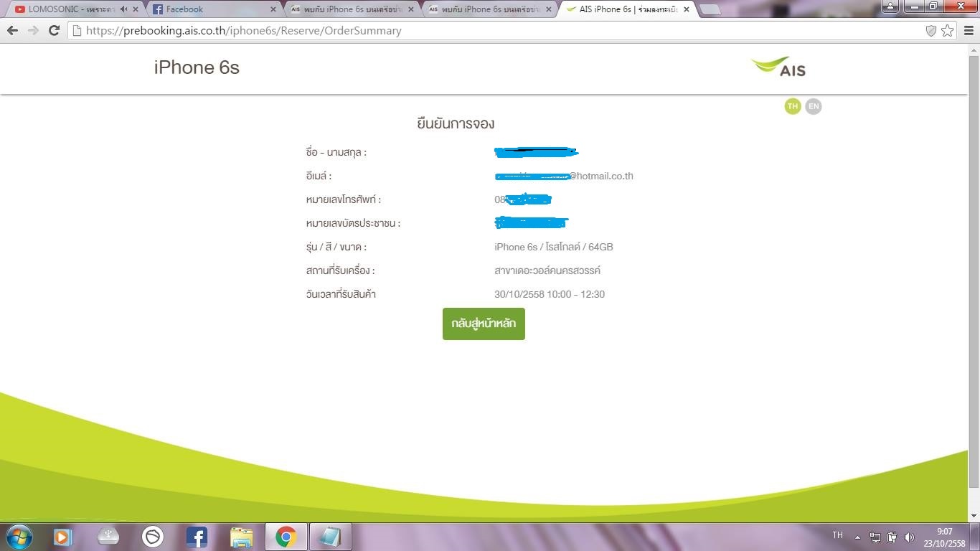Click the กลับสู่หน้าหลัก button
This screenshot has height=551, width=980.
(484, 324)
